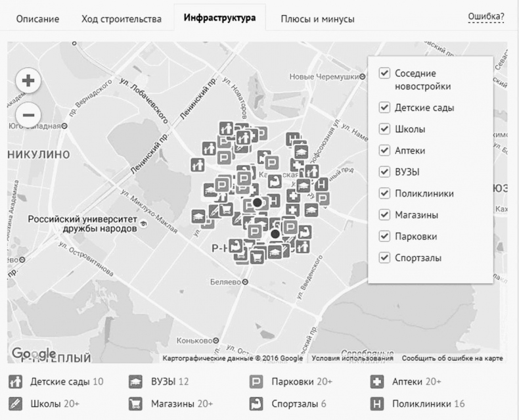Click the Поликлиники legend icon
The height and width of the screenshot is (420, 519).
pos(377,404)
